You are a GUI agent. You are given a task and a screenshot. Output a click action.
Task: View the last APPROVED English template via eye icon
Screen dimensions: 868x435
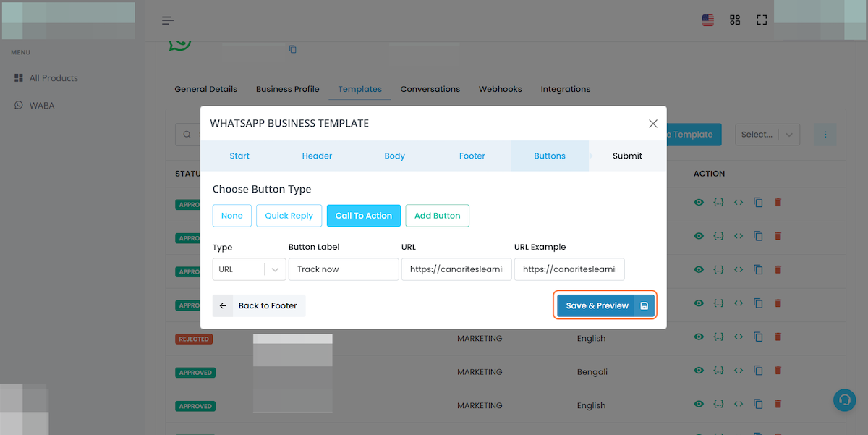click(699, 405)
